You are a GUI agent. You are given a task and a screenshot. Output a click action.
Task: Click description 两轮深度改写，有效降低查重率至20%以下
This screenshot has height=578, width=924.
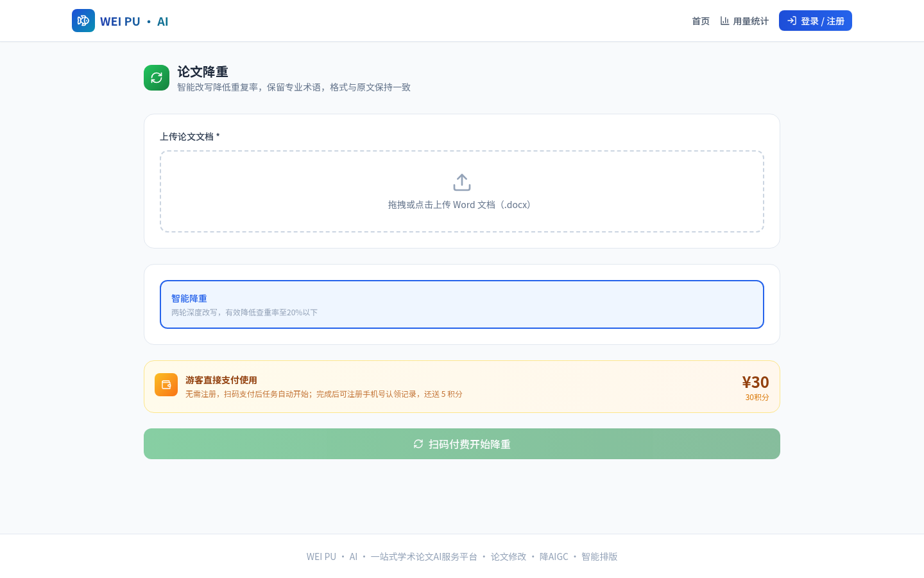(244, 313)
